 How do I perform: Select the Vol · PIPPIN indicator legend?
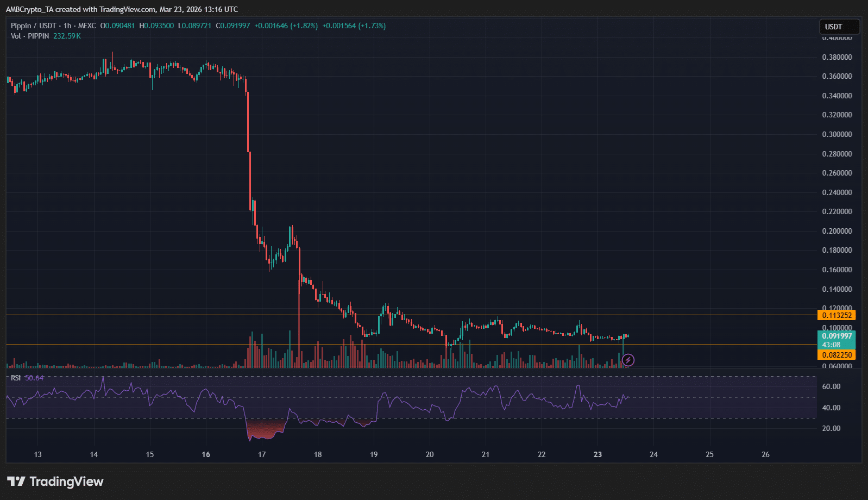[30, 36]
